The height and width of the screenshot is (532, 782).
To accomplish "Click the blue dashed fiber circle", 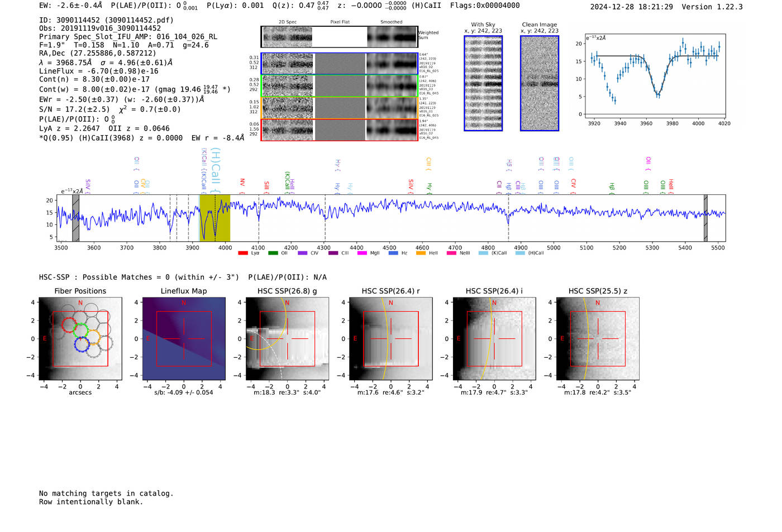I will (82, 344).
